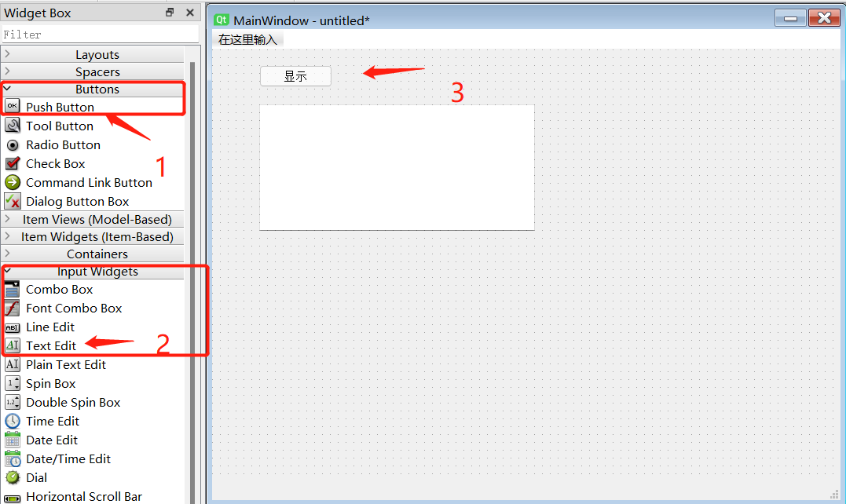846x504 pixels.
Task: Click the white text edit area on form
Action: [x=397, y=168]
